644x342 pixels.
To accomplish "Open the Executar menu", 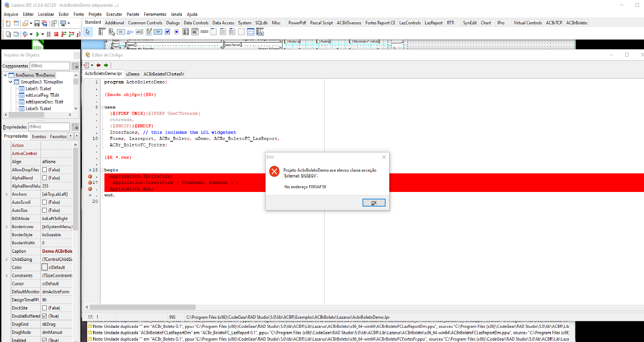I will (x=114, y=14).
